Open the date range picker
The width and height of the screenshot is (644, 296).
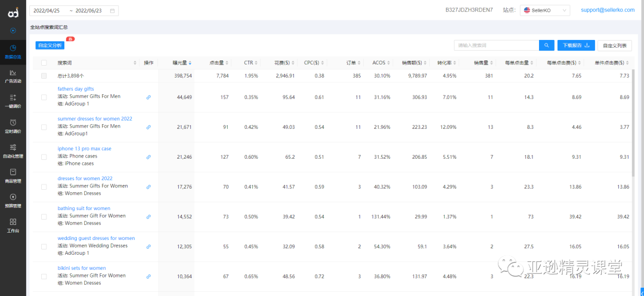(74, 11)
